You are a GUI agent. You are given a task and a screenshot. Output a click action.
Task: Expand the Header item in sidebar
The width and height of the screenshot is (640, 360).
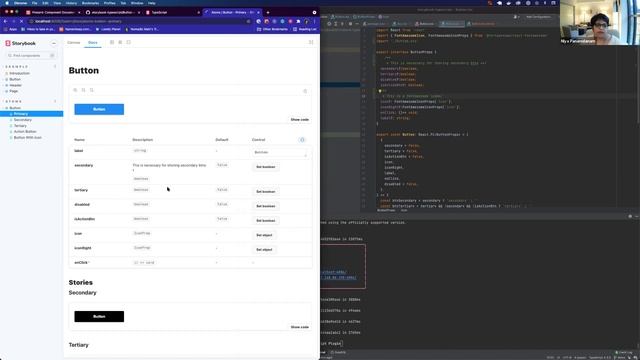pos(15,85)
